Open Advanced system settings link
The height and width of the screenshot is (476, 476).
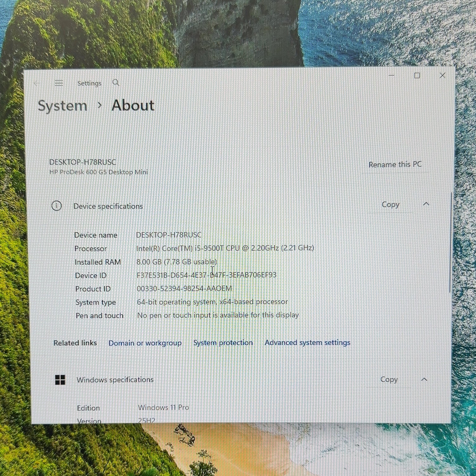[x=307, y=342]
